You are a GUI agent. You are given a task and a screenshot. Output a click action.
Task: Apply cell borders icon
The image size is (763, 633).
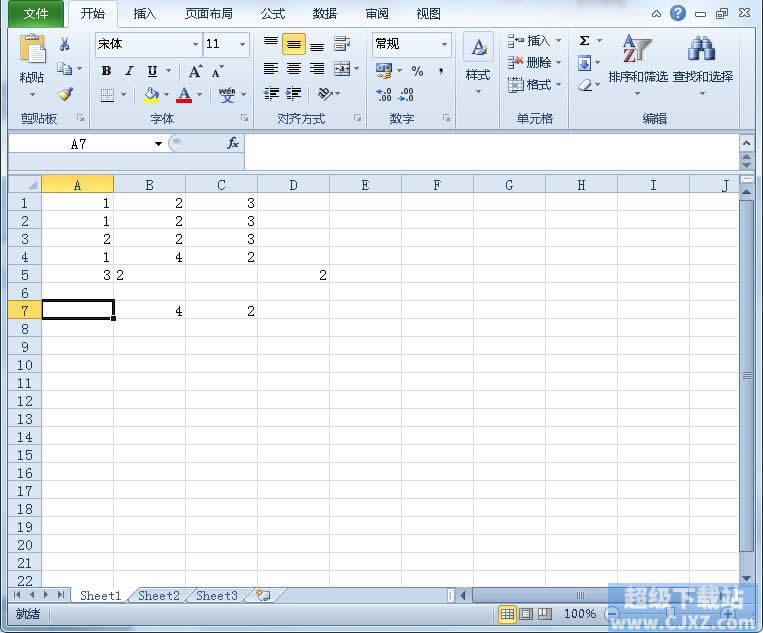click(x=107, y=94)
